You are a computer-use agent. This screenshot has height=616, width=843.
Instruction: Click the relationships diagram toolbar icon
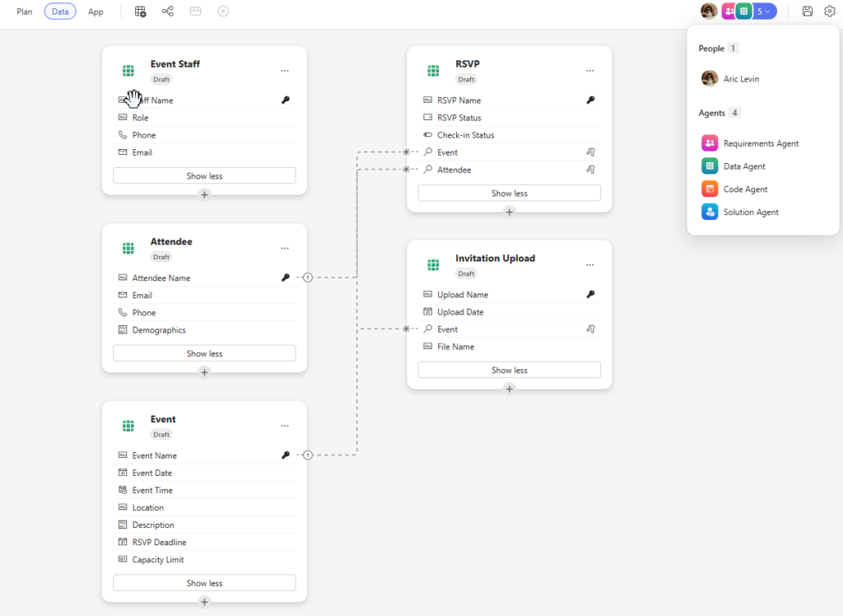coord(168,12)
